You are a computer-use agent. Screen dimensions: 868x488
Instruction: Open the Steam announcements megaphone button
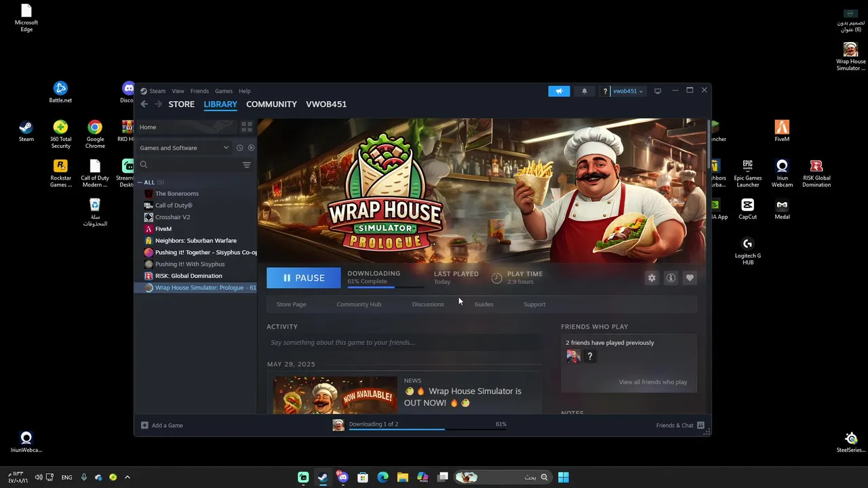click(559, 91)
